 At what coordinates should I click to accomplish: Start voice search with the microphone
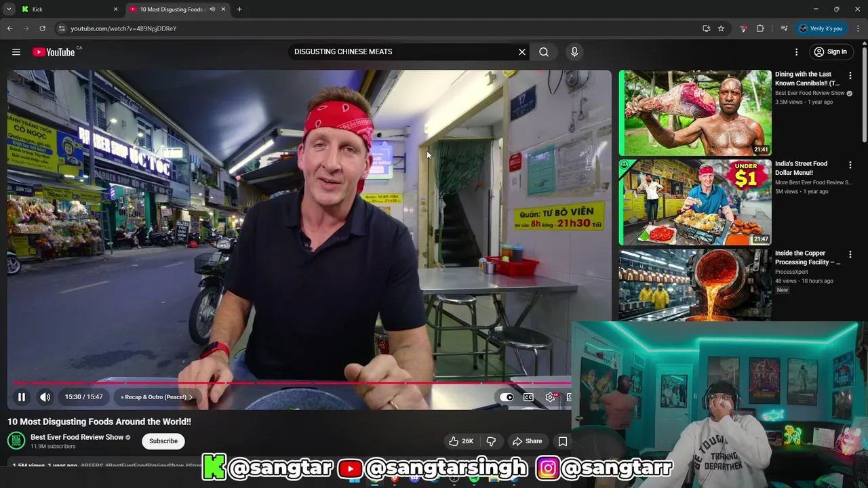pyautogui.click(x=574, y=52)
